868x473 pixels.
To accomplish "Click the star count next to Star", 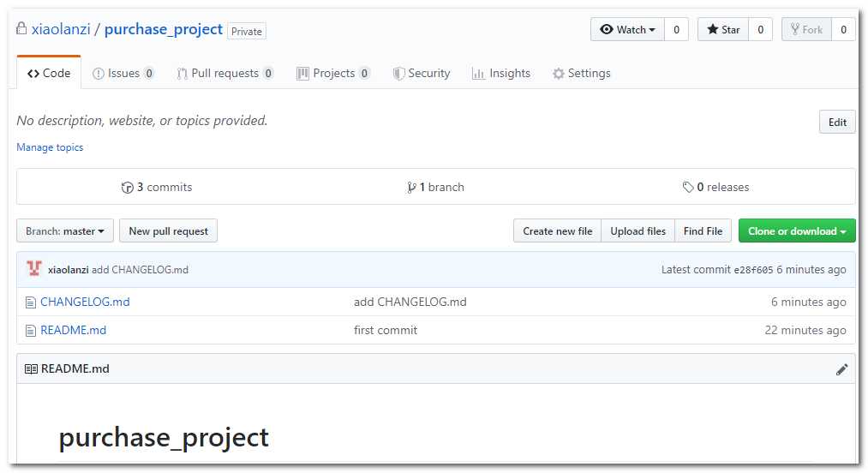I will pyautogui.click(x=760, y=29).
